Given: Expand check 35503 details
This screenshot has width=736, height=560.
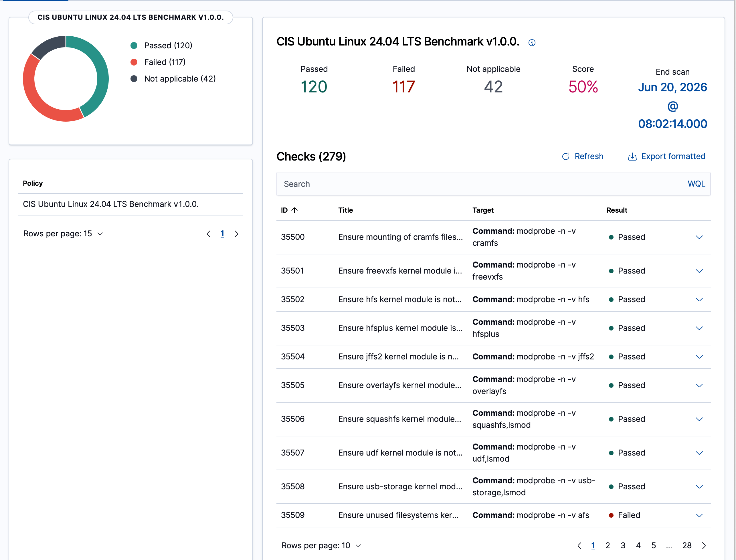Looking at the screenshot, I should (x=699, y=328).
